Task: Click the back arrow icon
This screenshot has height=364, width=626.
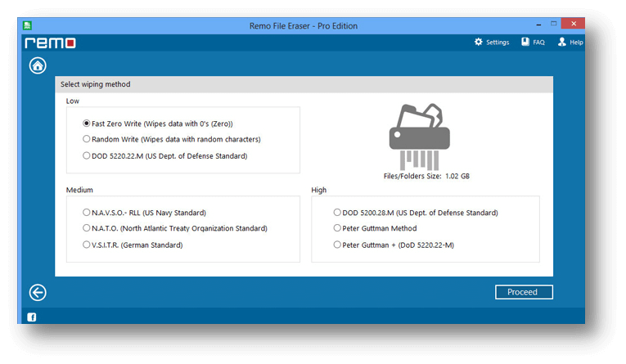Action: tap(38, 293)
